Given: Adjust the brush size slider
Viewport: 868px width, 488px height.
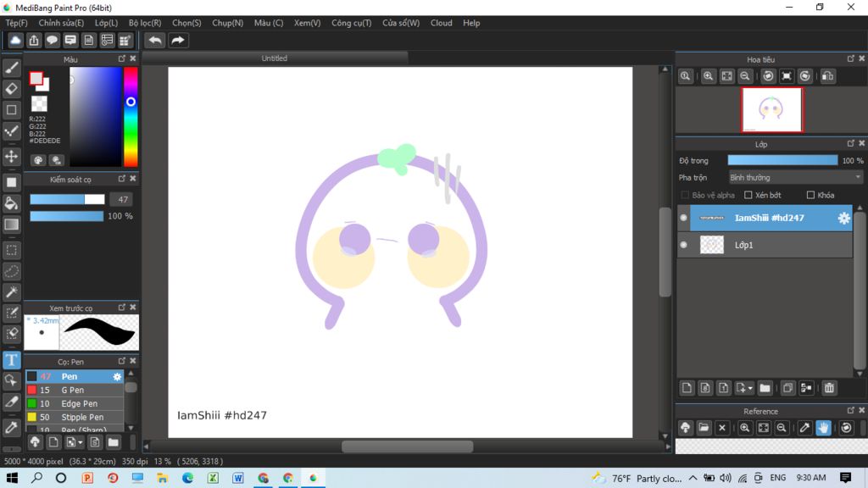Looking at the screenshot, I should pos(67,199).
